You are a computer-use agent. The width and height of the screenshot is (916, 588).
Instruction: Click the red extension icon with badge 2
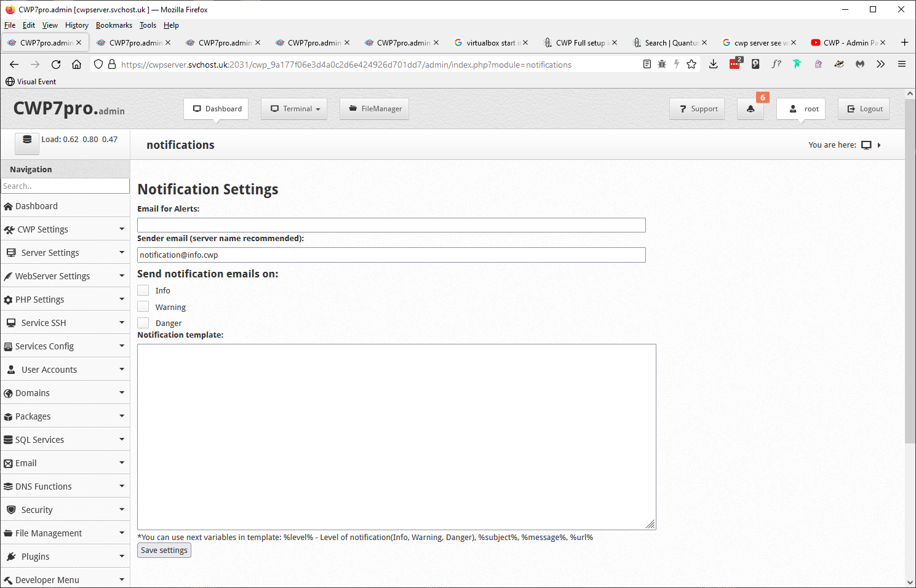tap(735, 63)
